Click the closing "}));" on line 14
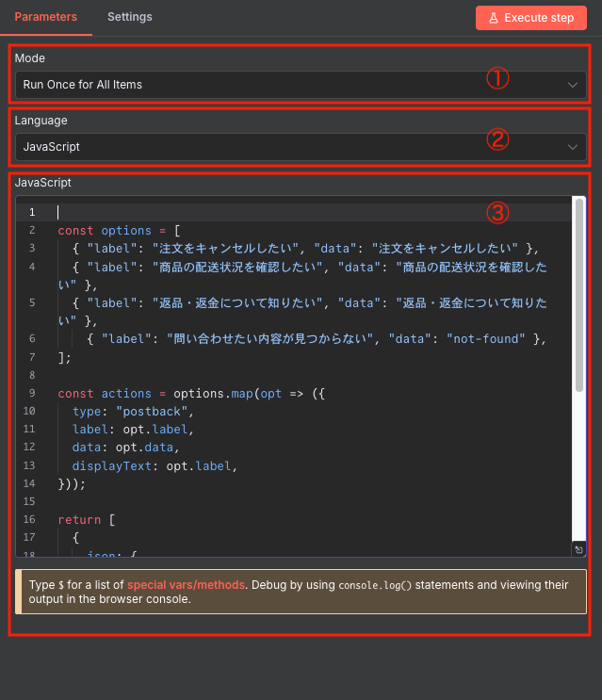This screenshot has width=602, height=700. click(72, 484)
